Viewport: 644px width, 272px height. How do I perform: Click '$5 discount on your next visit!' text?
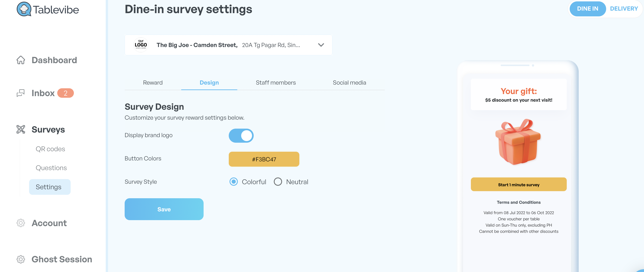[x=518, y=100]
